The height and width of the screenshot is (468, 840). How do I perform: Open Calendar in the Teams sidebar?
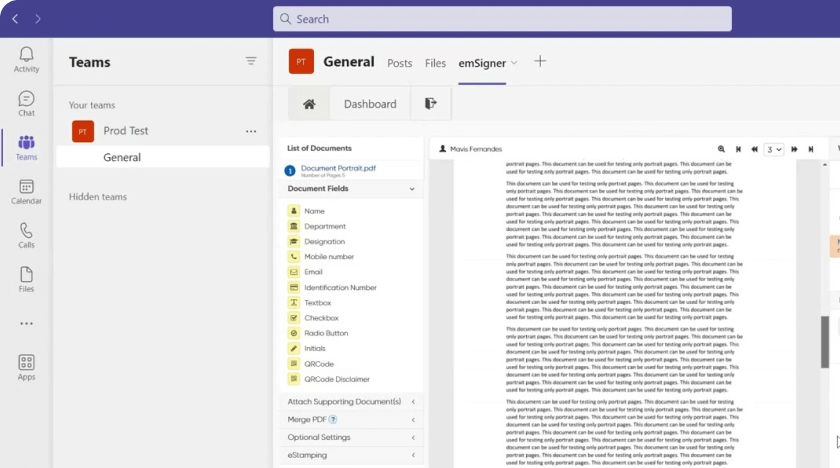pyautogui.click(x=26, y=192)
